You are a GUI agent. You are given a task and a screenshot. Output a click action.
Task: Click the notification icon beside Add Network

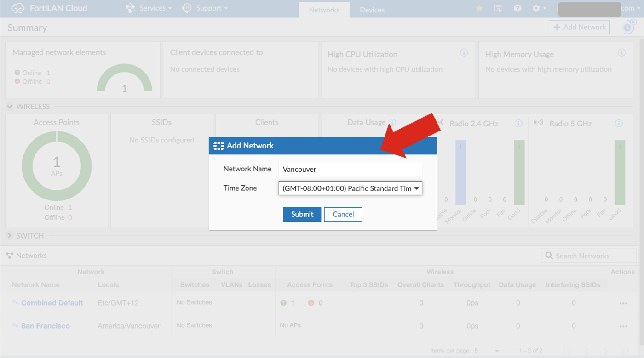[627, 27]
